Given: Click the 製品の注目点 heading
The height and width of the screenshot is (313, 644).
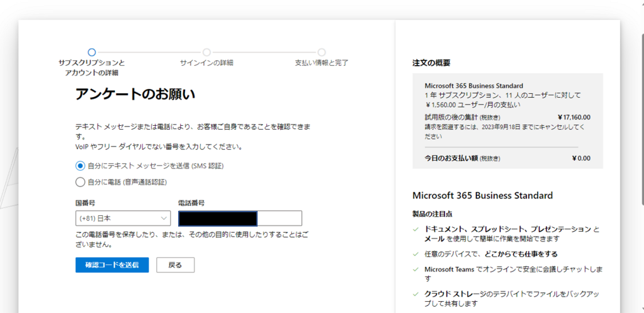Looking at the screenshot, I should [x=433, y=214].
